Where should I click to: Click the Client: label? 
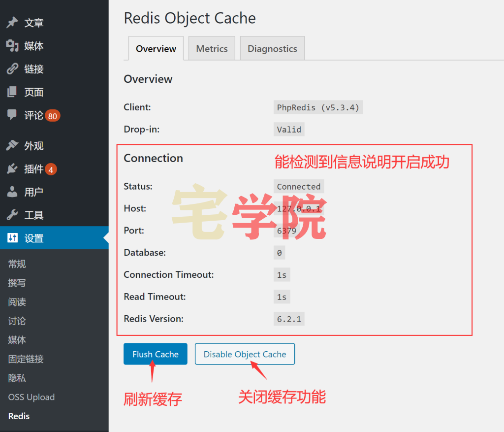(137, 107)
